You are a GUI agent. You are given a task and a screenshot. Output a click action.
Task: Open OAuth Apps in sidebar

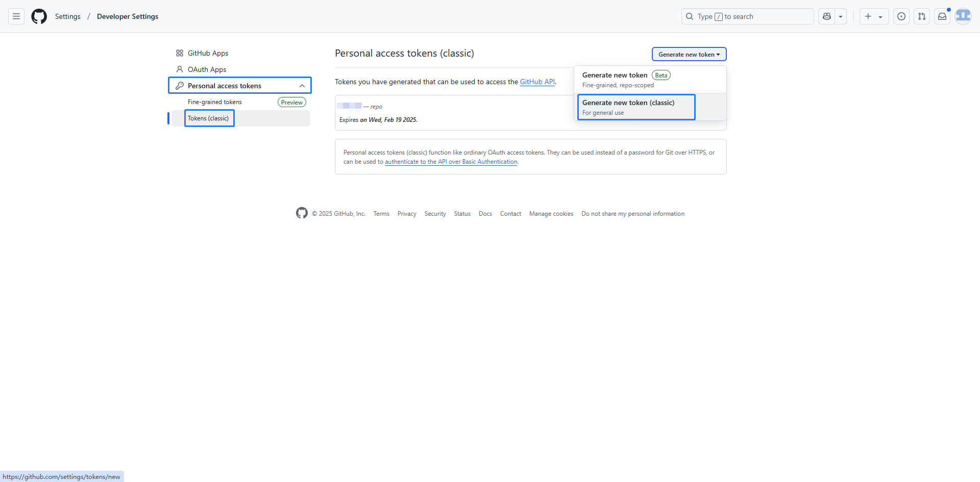(207, 69)
